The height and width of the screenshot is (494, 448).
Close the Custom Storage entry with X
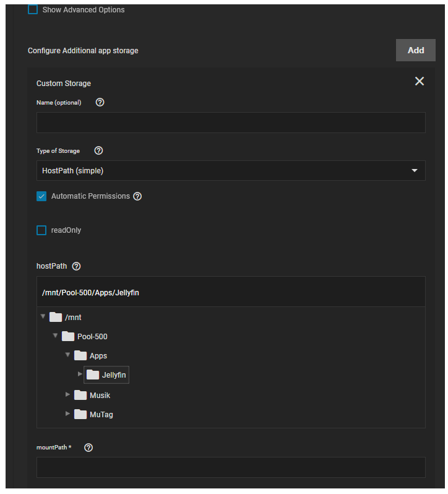coord(419,81)
